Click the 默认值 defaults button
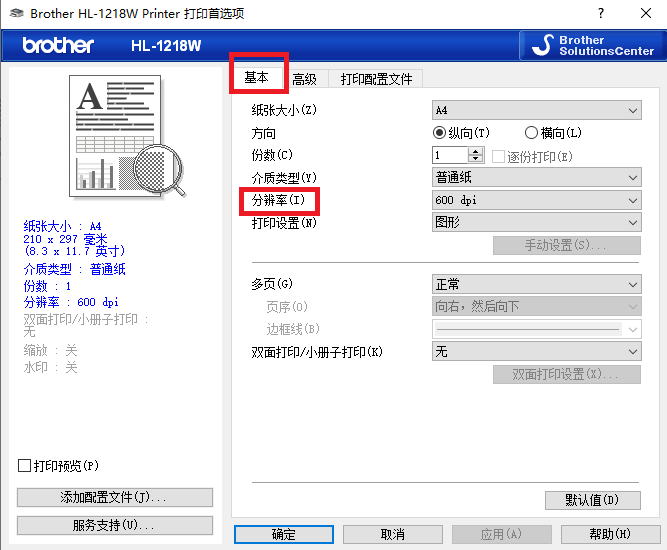This screenshot has height=550, width=667. click(593, 500)
